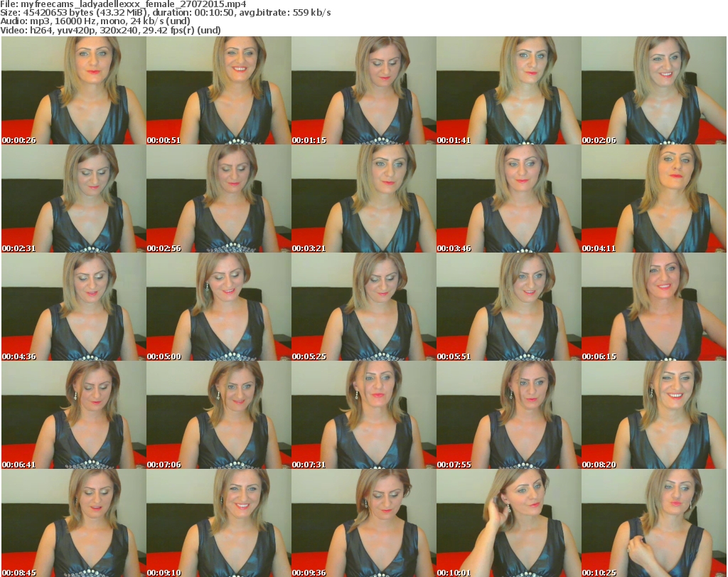728x577 pixels.
Task: Select the thumbnail stamped 00:02:31
Action: (74, 198)
